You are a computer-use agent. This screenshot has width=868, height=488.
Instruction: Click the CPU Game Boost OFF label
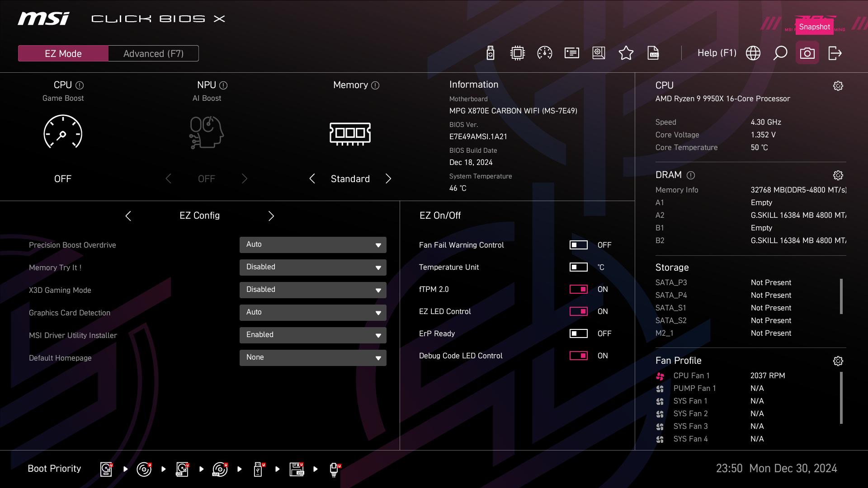coord(63,179)
